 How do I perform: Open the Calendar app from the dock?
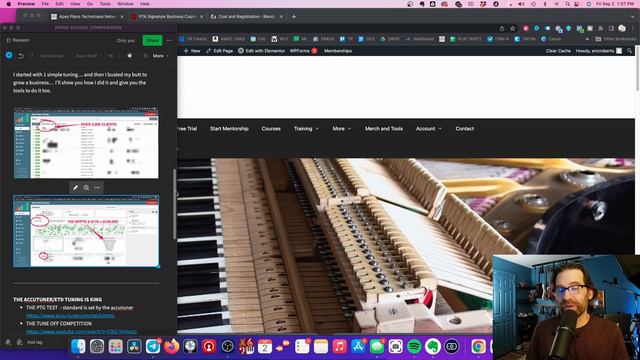point(265,347)
